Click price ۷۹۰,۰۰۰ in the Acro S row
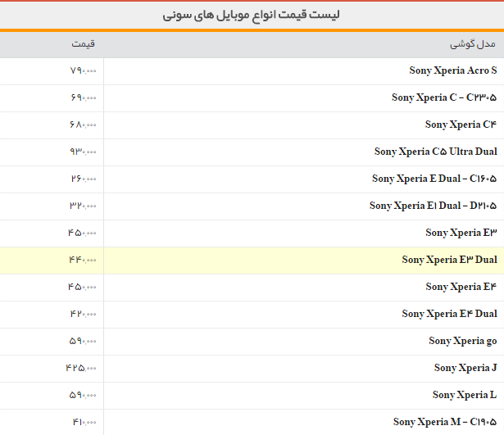Image resolution: width=504 pixels, height=435 pixels. point(83,70)
